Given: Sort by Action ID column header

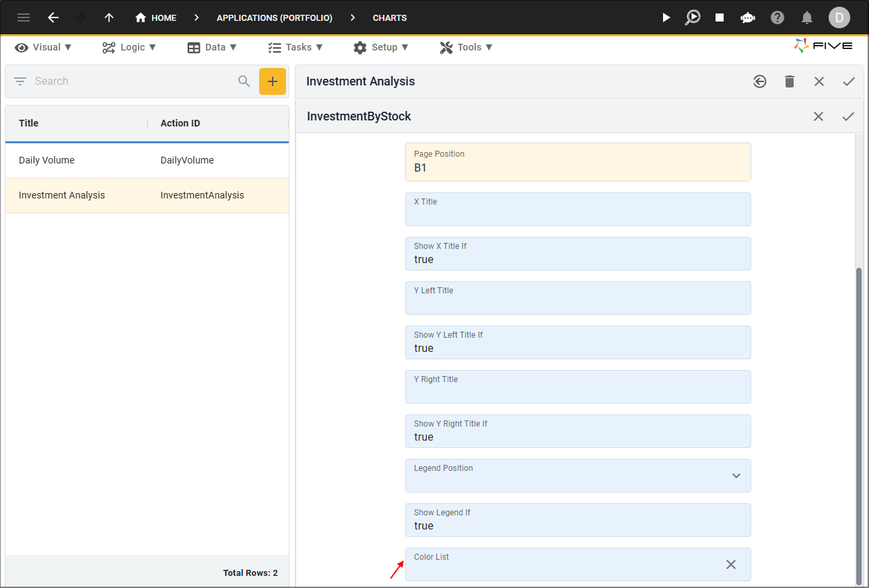Looking at the screenshot, I should [x=180, y=123].
